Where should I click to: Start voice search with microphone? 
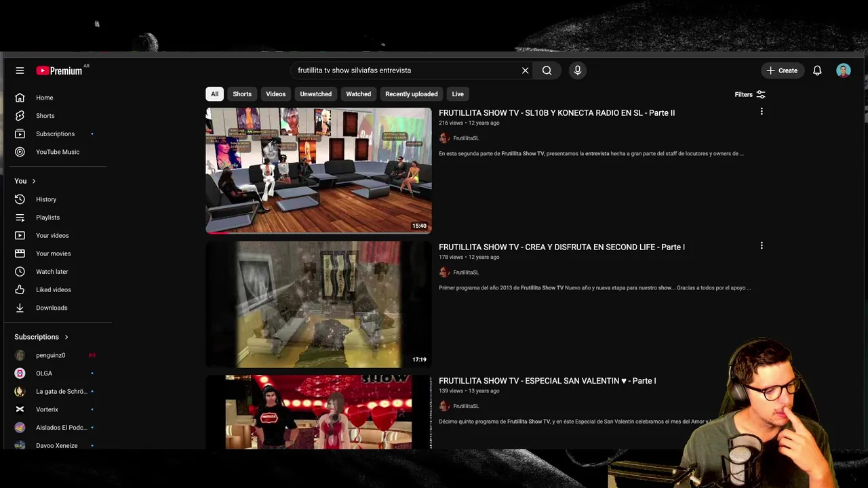578,70
